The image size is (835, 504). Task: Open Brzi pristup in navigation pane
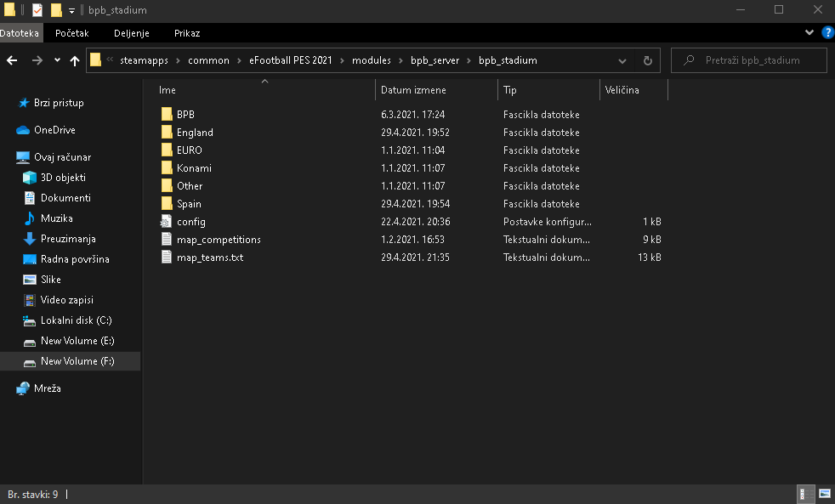pos(59,103)
